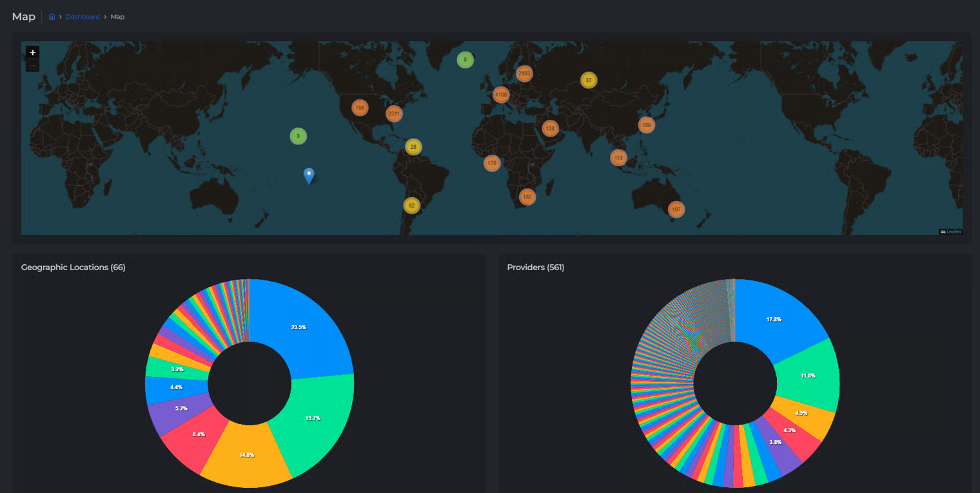Zoom in on the map with plus button
Screen dimensions: 980x493
coord(32,52)
